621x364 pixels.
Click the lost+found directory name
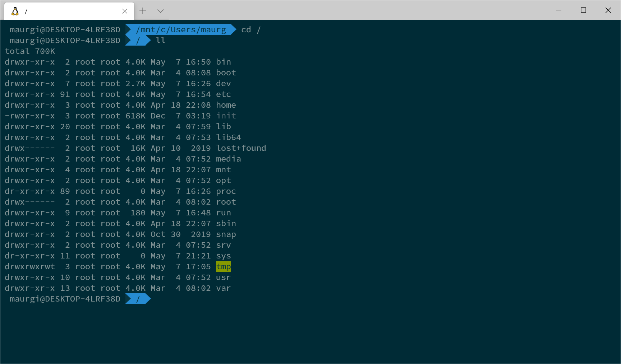pyautogui.click(x=241, y=148)
